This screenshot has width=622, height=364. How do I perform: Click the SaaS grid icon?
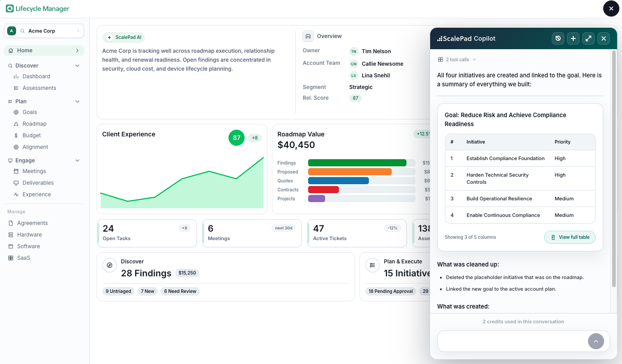point(11,258)
